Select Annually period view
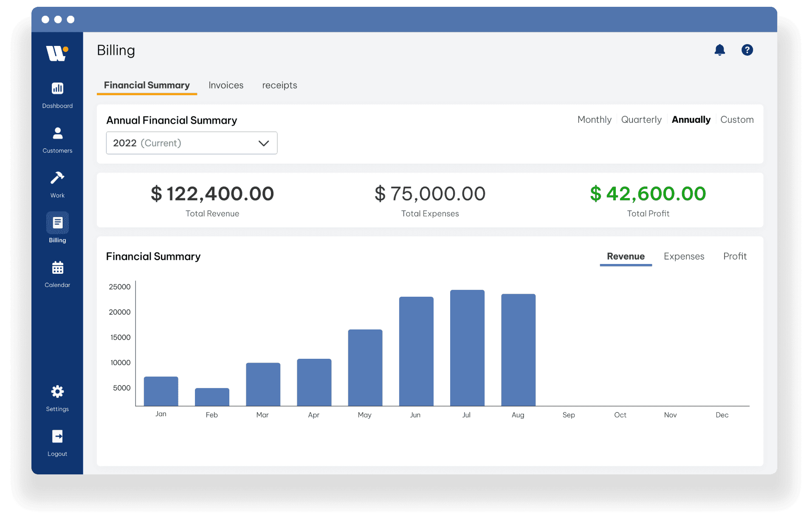 point(691,120)
